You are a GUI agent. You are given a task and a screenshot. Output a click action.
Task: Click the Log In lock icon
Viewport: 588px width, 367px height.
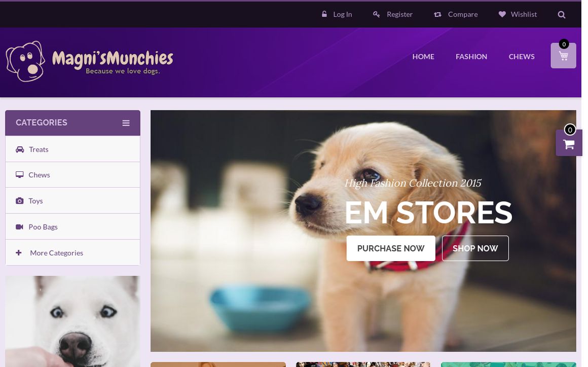(324, 14)
